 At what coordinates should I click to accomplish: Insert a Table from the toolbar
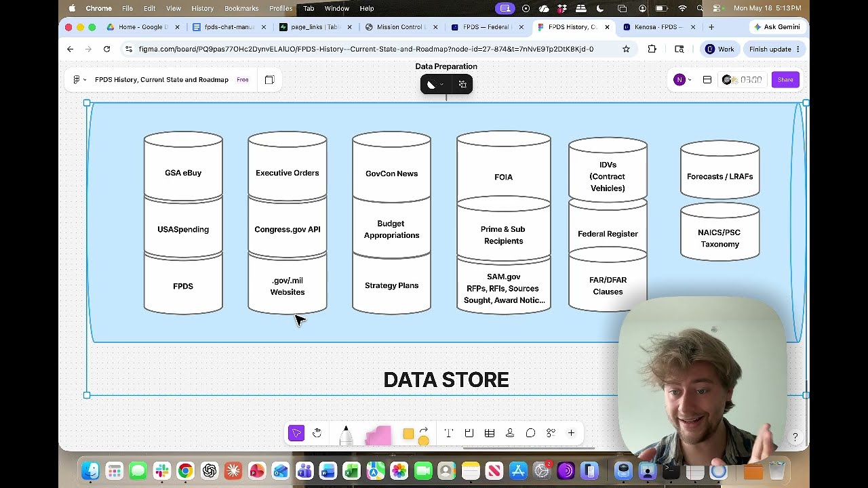490,433
